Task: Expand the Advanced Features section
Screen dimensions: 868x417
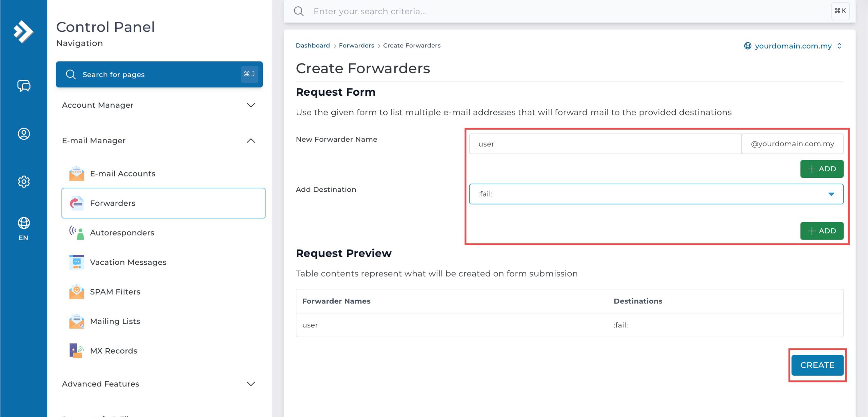Action: tap(159, 384)
